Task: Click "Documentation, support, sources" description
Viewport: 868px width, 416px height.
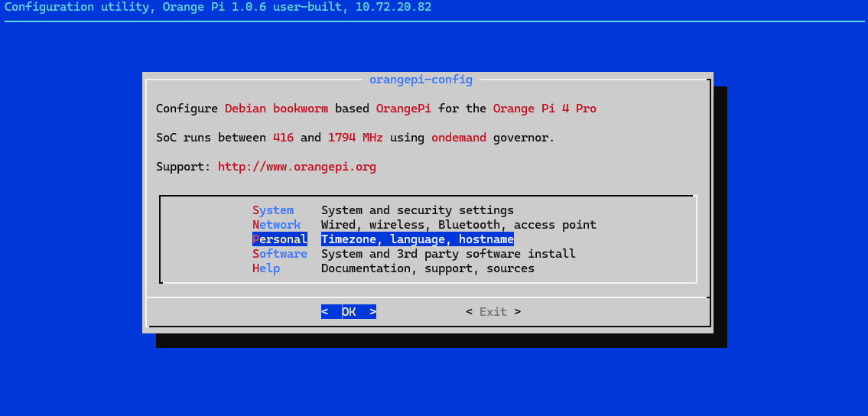Action: tap(428, 268)
